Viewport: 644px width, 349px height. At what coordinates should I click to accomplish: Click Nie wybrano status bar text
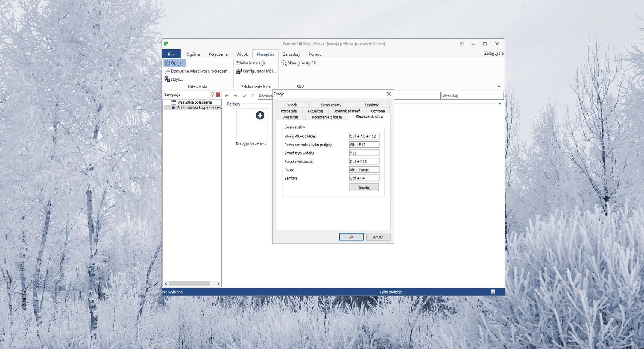coord(173,292)
